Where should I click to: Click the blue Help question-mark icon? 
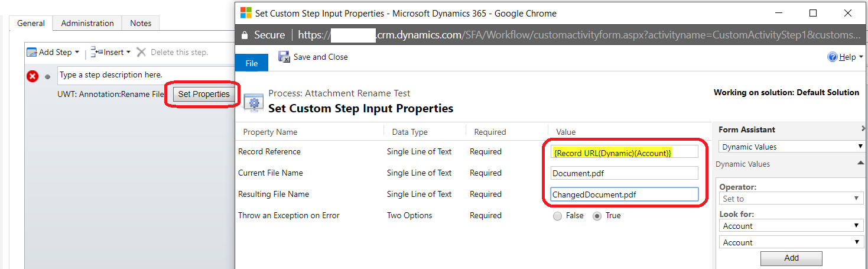pyautogui.click(x=833, y=57)
